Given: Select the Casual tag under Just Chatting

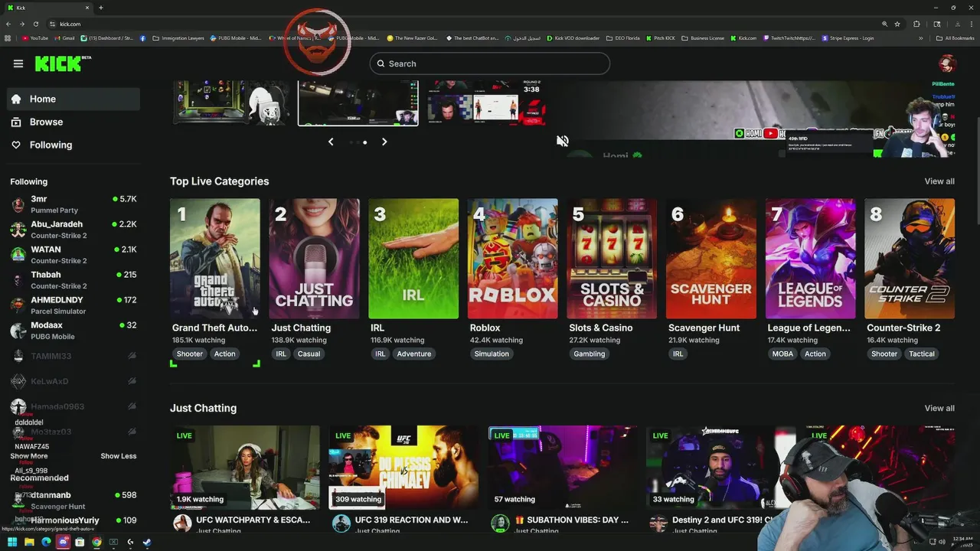Looking at the screenshot, I should click(309, 354).
